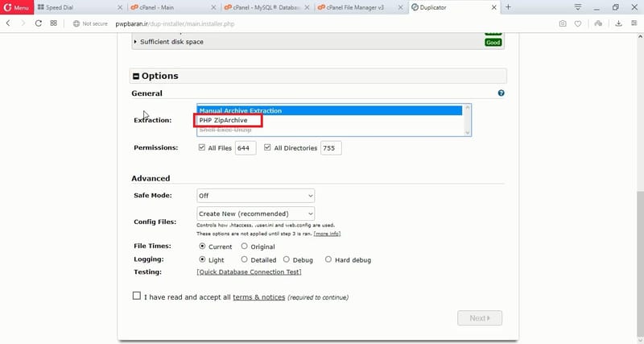Go back to previous page
The image size is (644, 344).
(x=8, y=23)
